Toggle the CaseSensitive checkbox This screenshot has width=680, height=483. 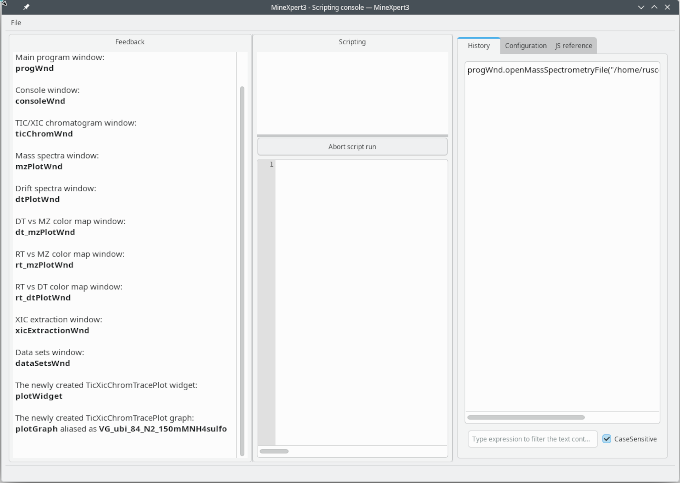607,439
